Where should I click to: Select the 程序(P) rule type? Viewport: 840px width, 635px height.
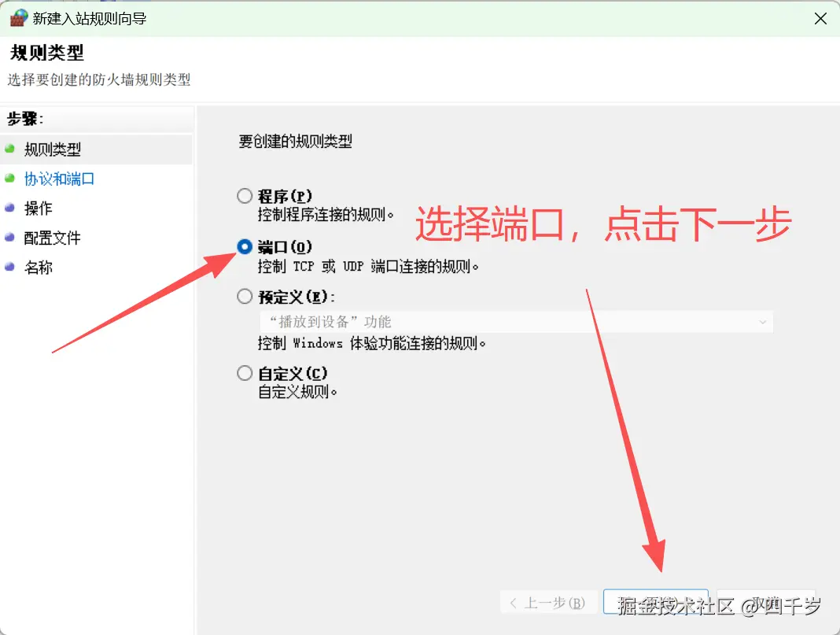click(x=244, y=196)
